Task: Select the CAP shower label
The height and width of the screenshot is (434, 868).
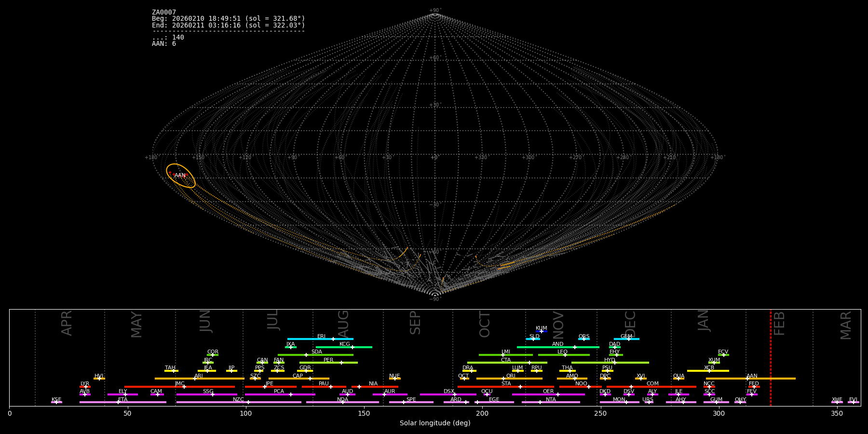Action: pos(298,376)
